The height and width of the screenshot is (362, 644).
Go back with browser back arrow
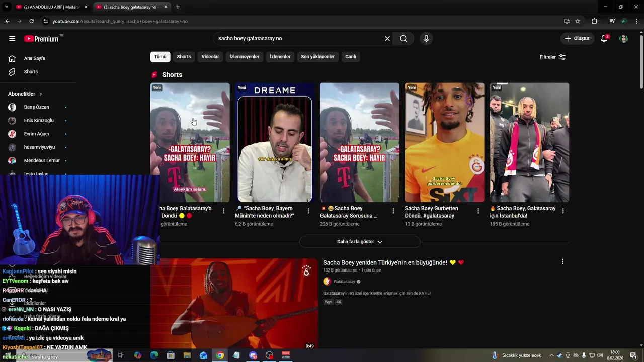pos(7,21)
